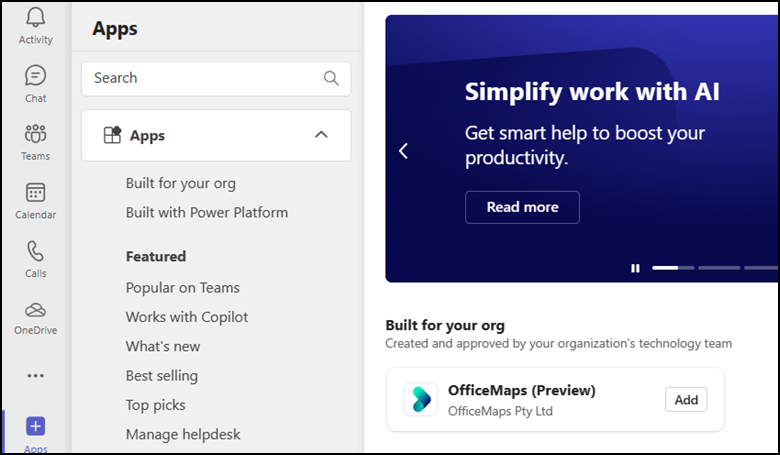This screenshot has width=780, height=455.
Task: Click the search magnifier icon
Action: pos(331,78)
